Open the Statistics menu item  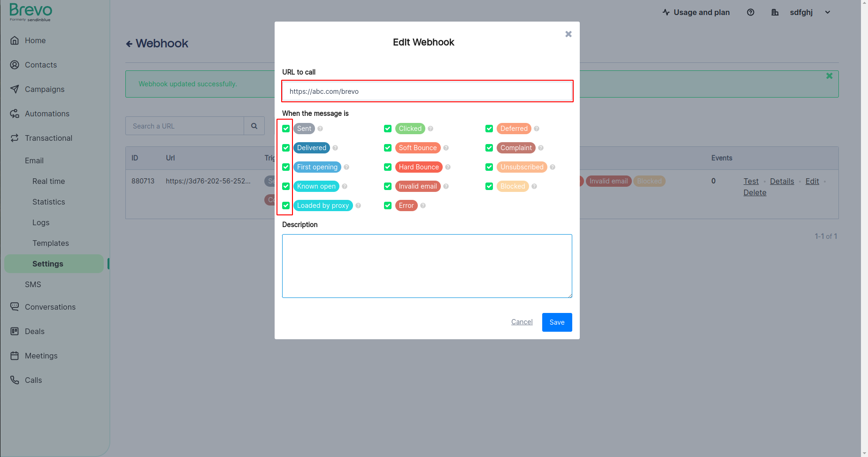(49, 202)
